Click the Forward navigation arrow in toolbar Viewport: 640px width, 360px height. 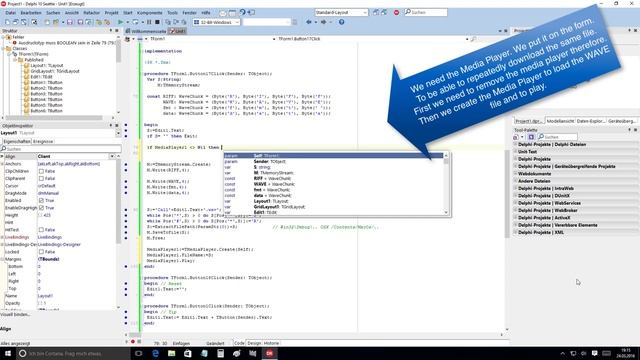(x=323, y=22)
